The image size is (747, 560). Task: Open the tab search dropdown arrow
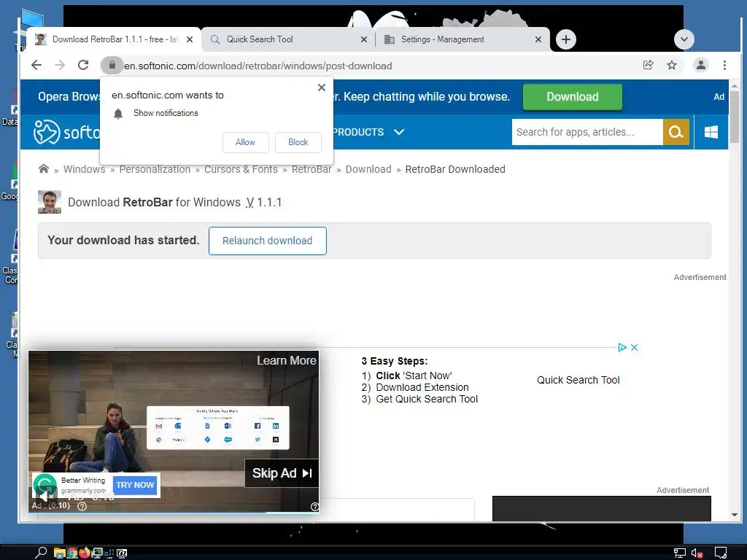click(x=684, y=39)
